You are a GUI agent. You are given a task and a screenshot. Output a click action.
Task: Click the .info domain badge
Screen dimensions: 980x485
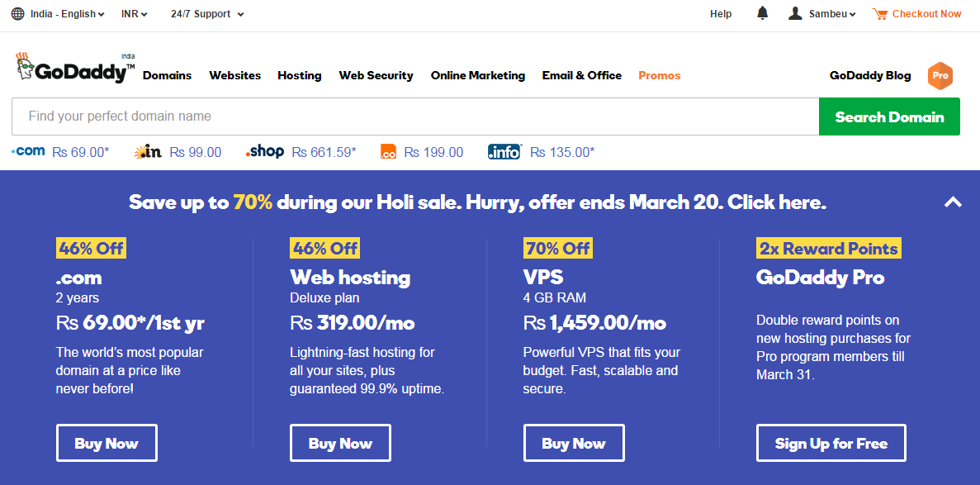[504, 151]
